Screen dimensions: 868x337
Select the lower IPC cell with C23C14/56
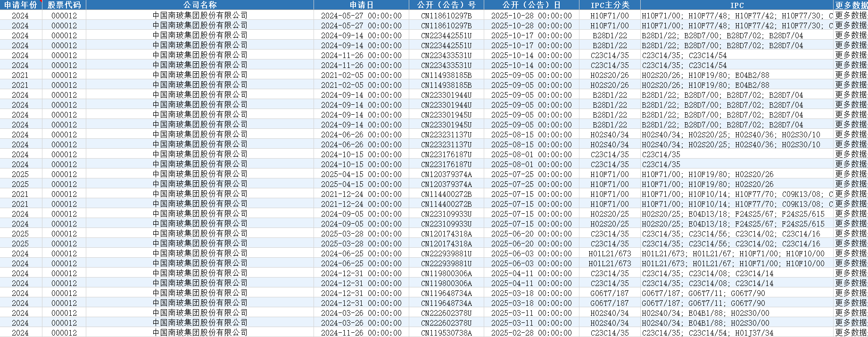pos(737,243)
